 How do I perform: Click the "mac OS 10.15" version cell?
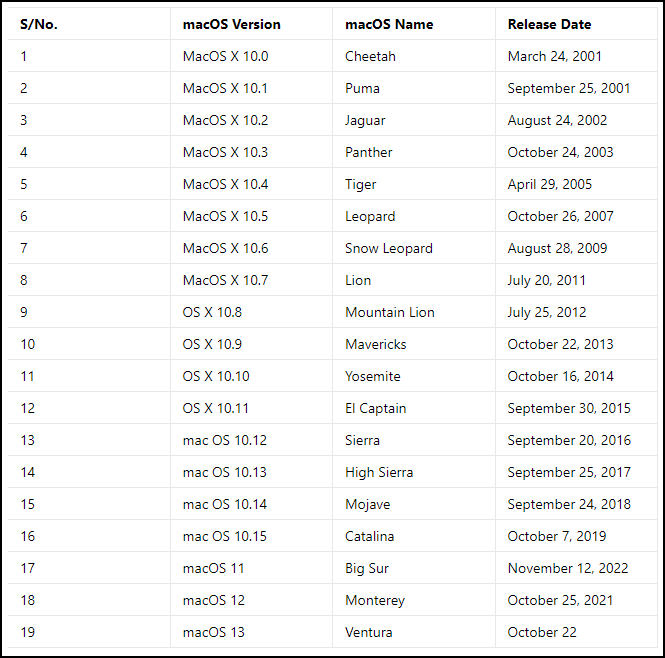225,536
